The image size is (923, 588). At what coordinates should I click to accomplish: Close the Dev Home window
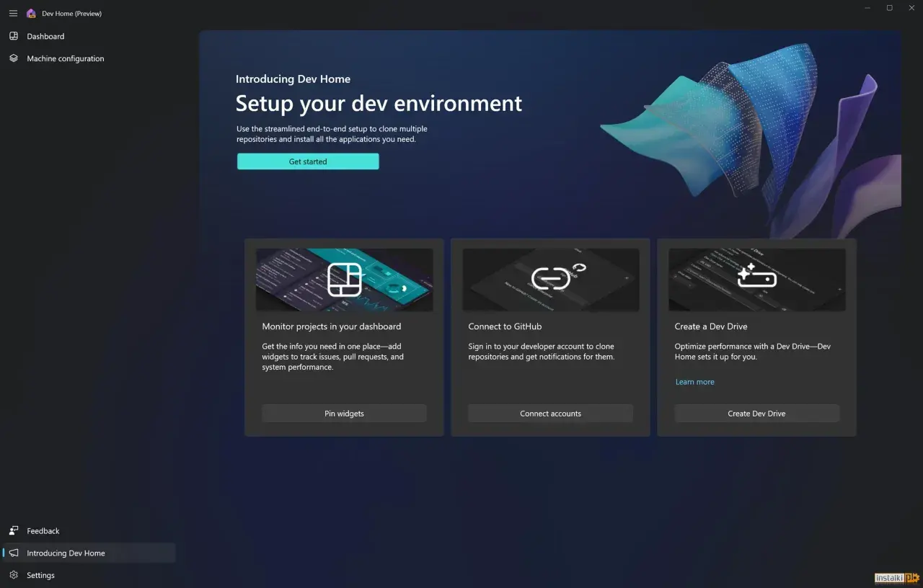[x=911, y=8]
